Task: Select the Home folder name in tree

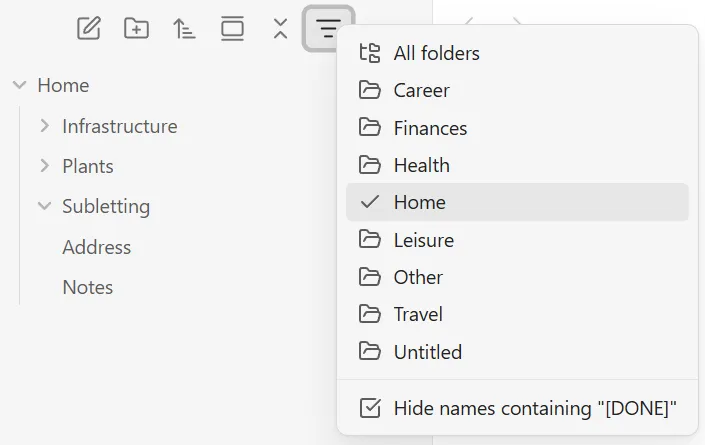Action: [63, 85]
